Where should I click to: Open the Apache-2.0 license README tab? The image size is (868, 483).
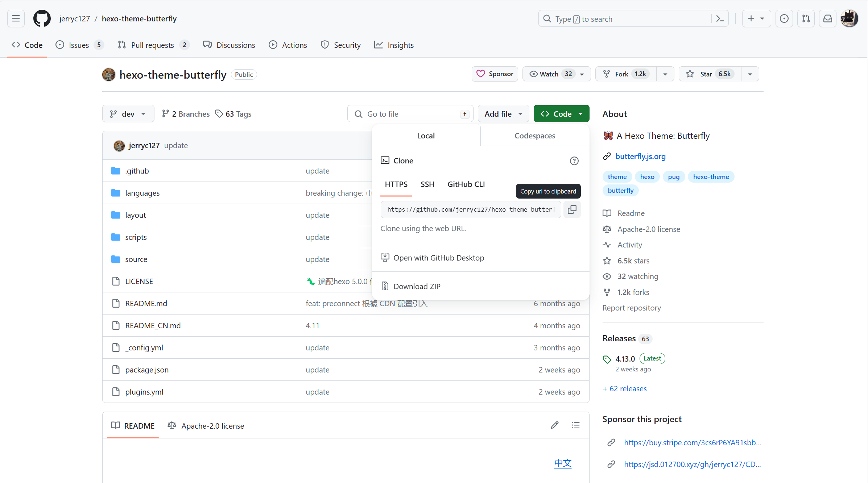(x=206, y=426)
